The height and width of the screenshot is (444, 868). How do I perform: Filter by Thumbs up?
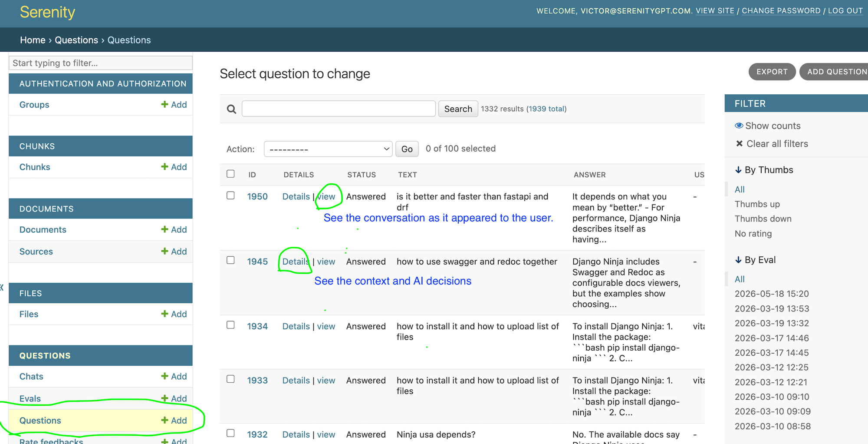tap(757, 204)
